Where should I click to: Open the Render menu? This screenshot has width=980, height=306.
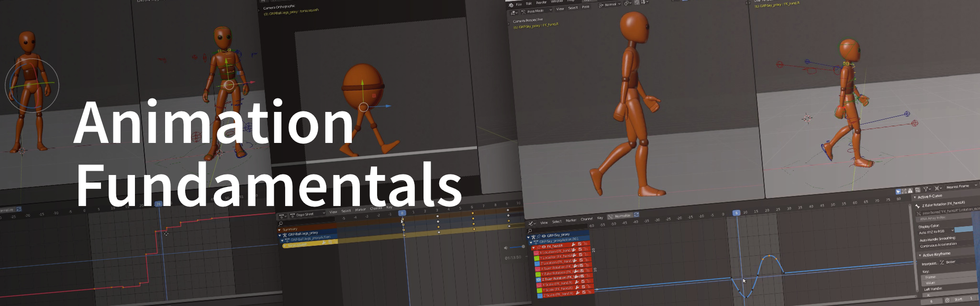(x=541, y=3)
